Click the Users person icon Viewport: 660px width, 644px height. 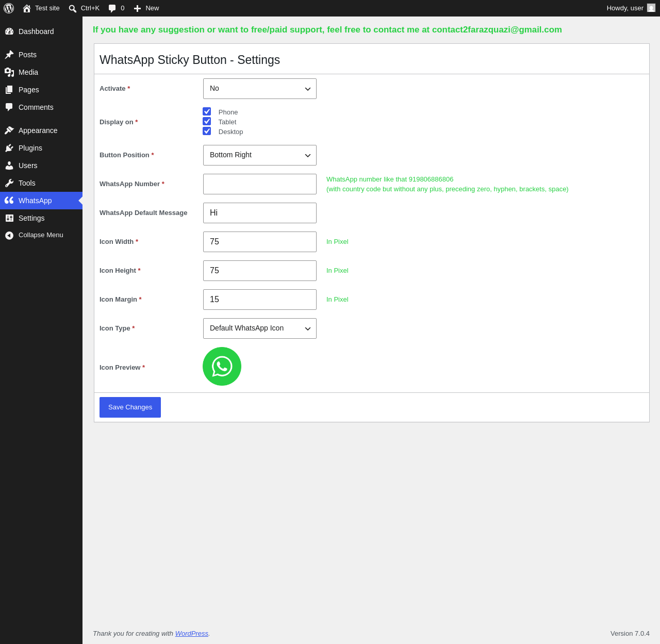[x=9, y=166]
